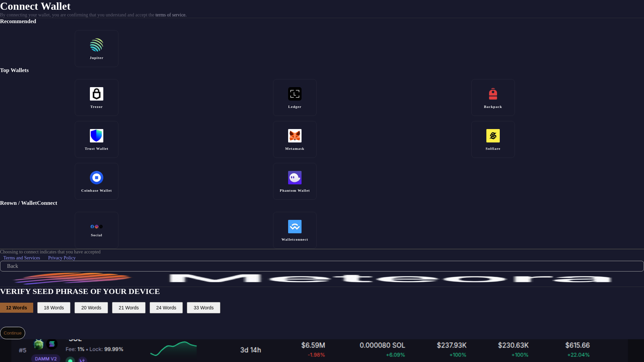Click the 0.000080 SOL price
Viewport: 644px width, 362px height.
point(382,345)
